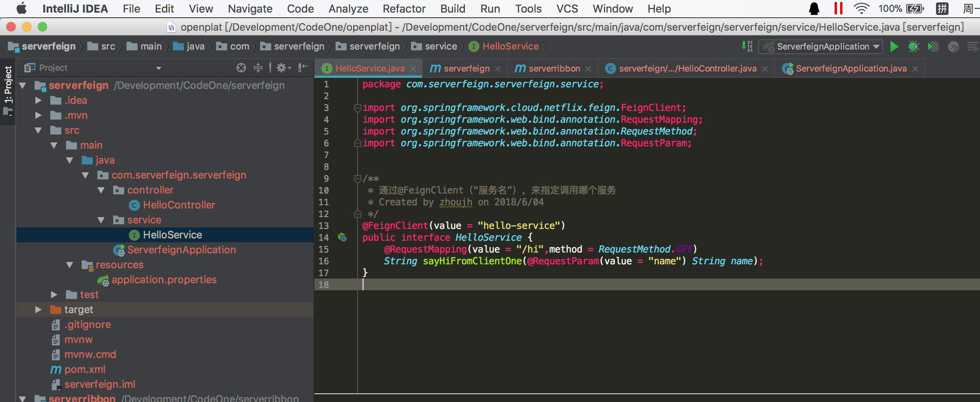Image resolution: width=980 pixels, height=402 pixels.
Task: Open the Project view dropdown
Action: click(158, 68)
